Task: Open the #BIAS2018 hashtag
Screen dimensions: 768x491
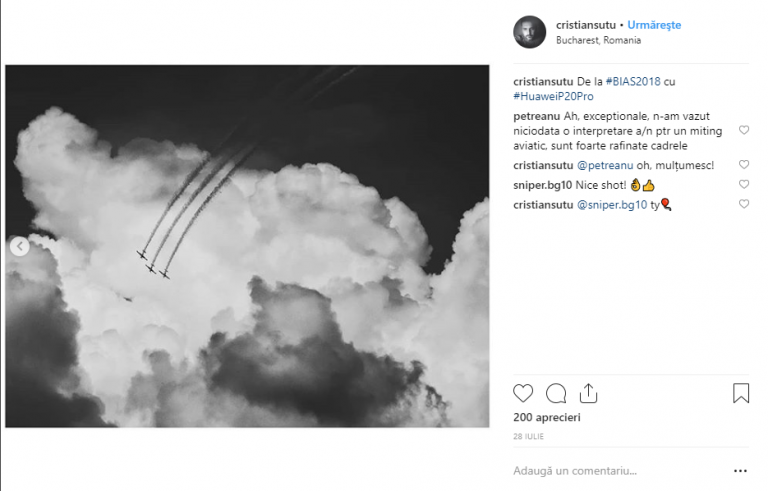Action: (x=633, y=82)
